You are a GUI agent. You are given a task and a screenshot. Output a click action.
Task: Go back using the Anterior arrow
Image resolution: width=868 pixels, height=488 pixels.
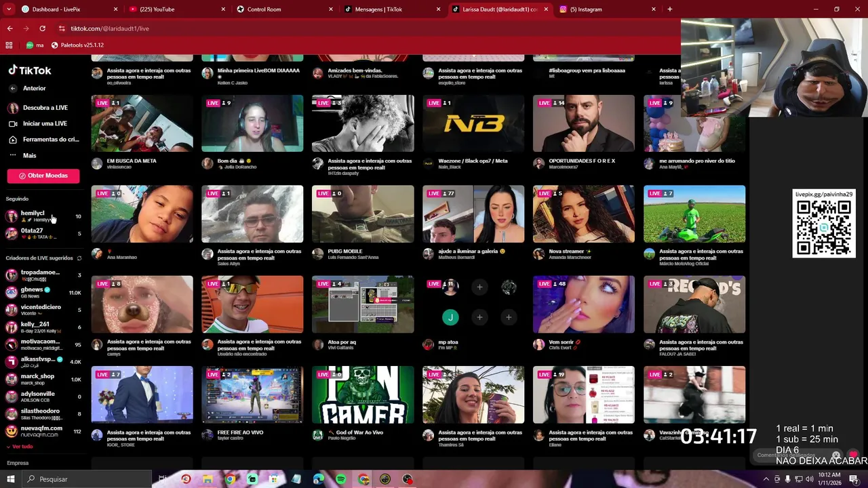(x=12, y=88)
